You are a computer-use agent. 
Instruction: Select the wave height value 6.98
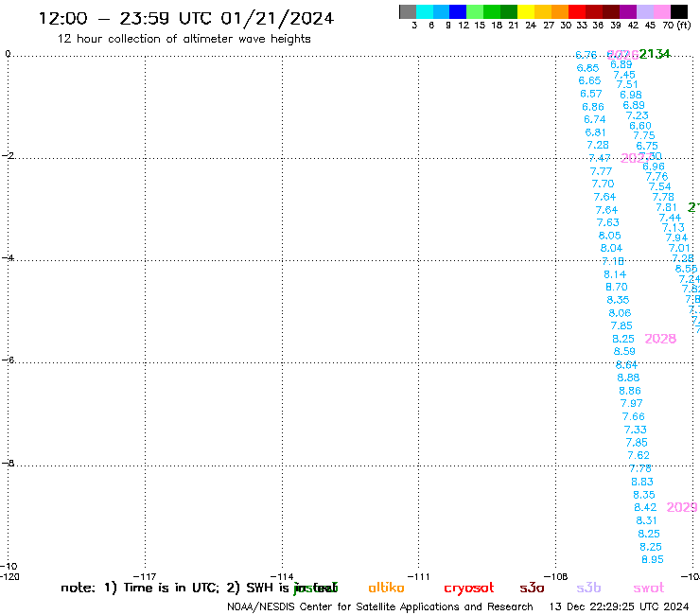(x=631, y=96)
